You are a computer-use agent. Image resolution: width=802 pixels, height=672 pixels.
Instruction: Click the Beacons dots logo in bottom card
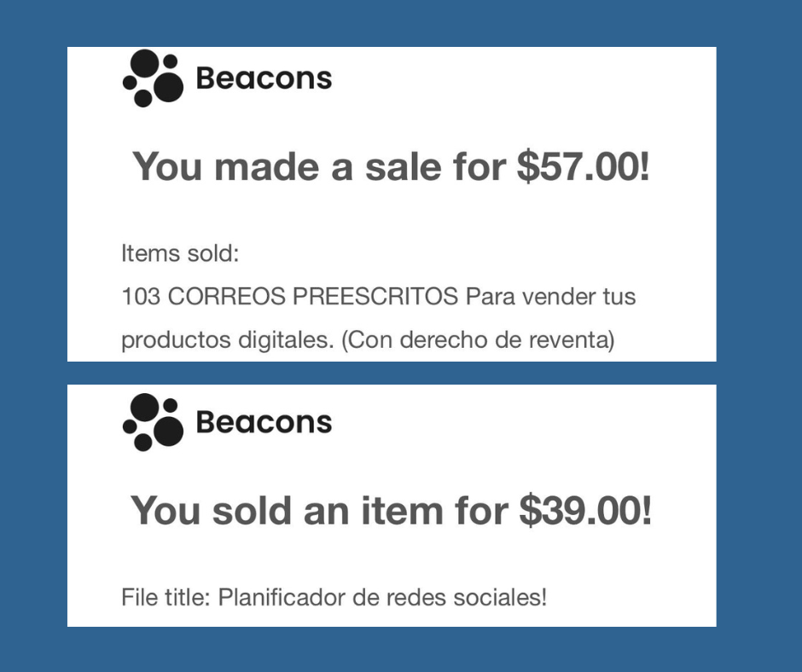coord(154,422)
